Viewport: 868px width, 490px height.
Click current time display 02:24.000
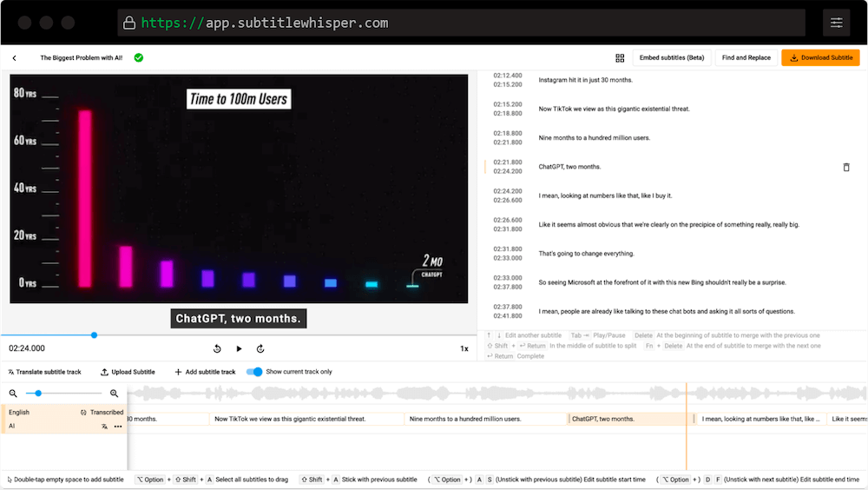coord(27,348)
